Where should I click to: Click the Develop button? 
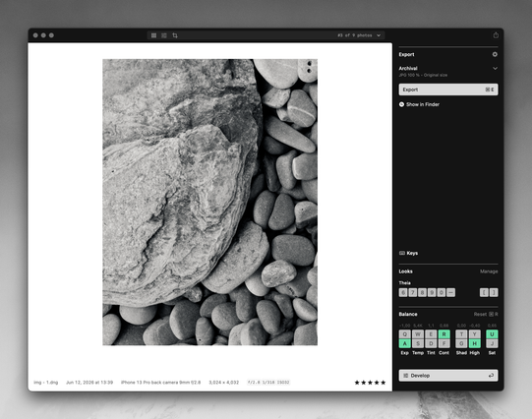click(x=448, y=376)
